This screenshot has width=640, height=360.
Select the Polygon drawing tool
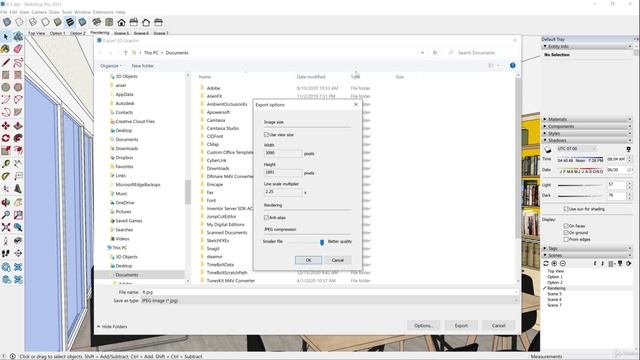point(18,87)
